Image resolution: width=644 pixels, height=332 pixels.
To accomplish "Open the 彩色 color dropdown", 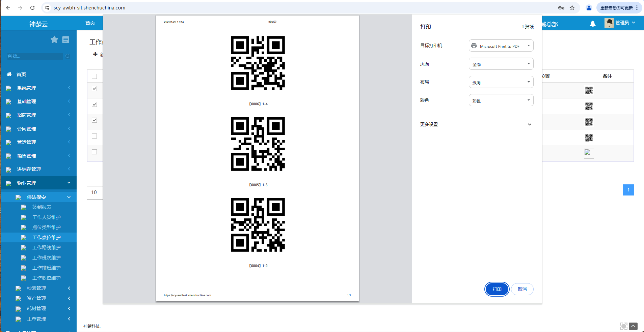I will click(x=501, y=100).
